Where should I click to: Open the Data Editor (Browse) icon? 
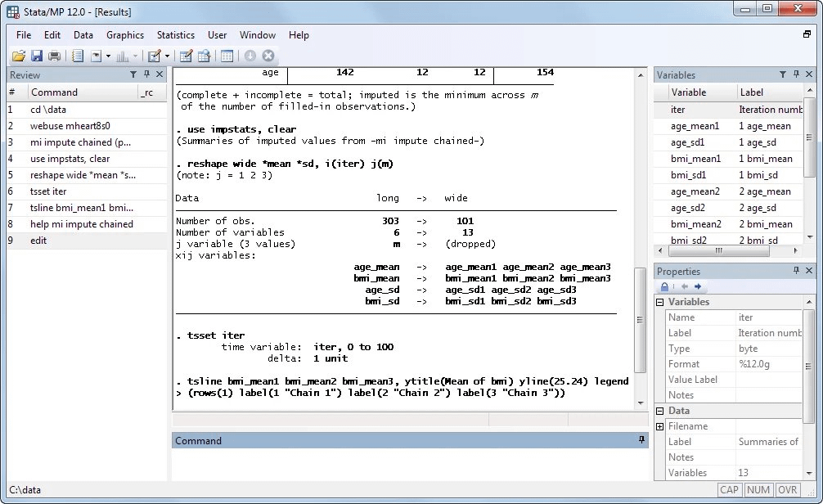click(x=205, y=56)
